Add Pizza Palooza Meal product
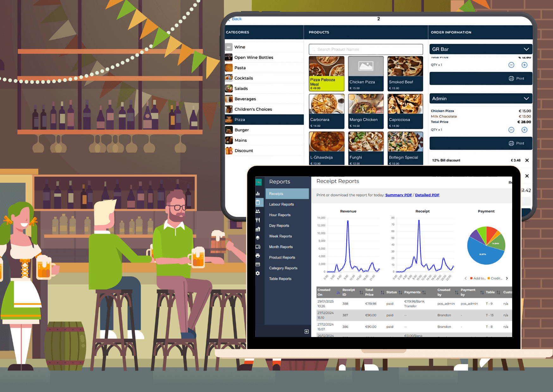 click(326, 74)
